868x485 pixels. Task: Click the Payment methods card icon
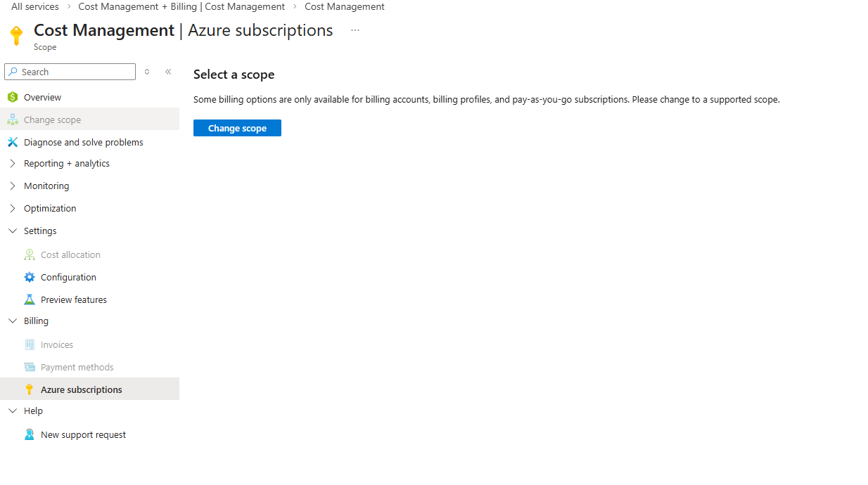30,367
